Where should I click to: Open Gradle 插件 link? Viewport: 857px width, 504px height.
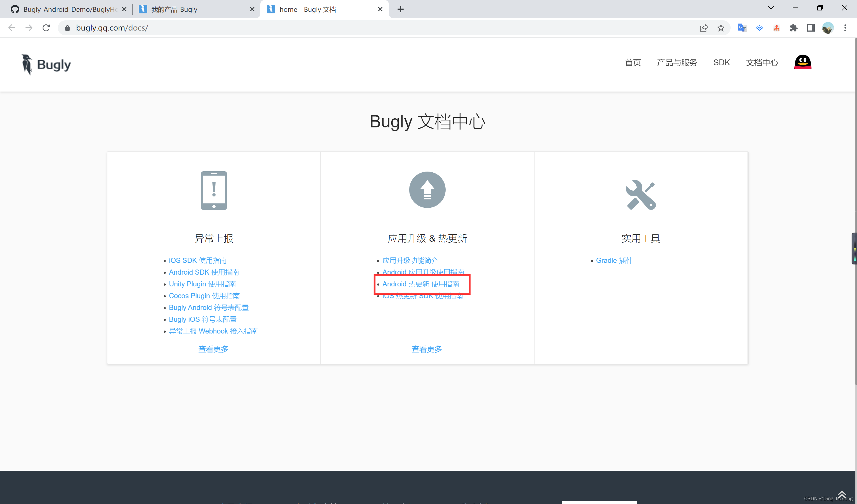(614, 260)
